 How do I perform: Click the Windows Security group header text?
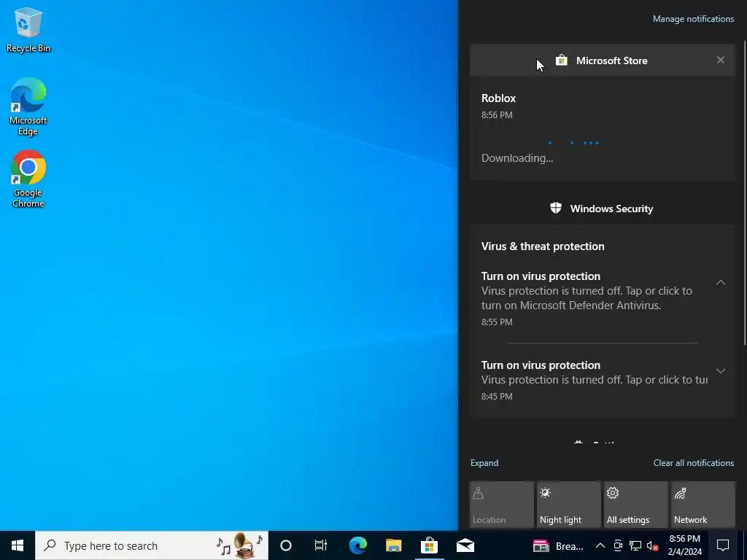coord(611,209)
